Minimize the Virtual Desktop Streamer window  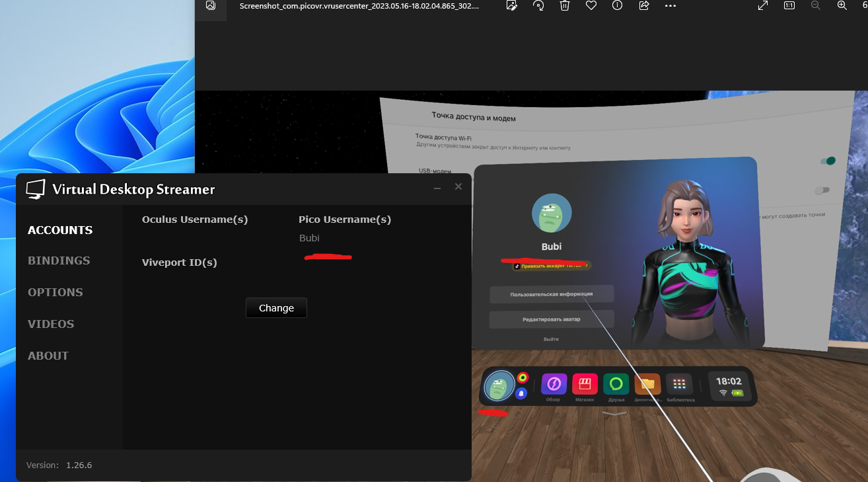(x=437, y=188)
